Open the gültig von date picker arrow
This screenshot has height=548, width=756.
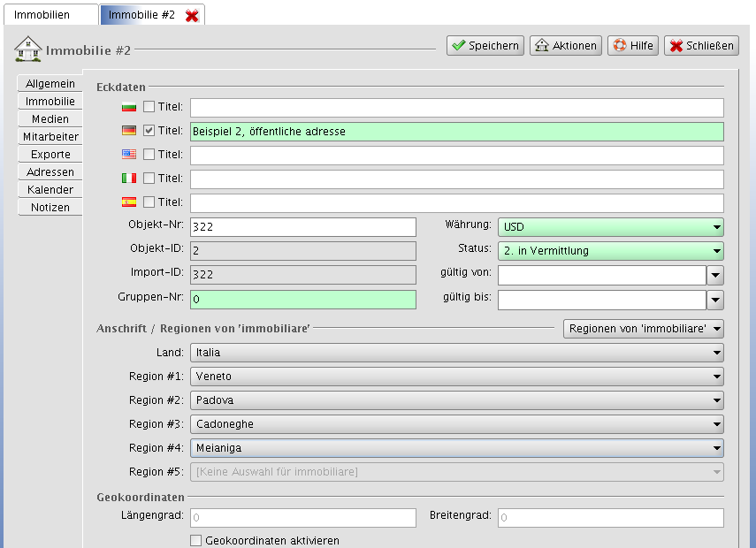715,275
